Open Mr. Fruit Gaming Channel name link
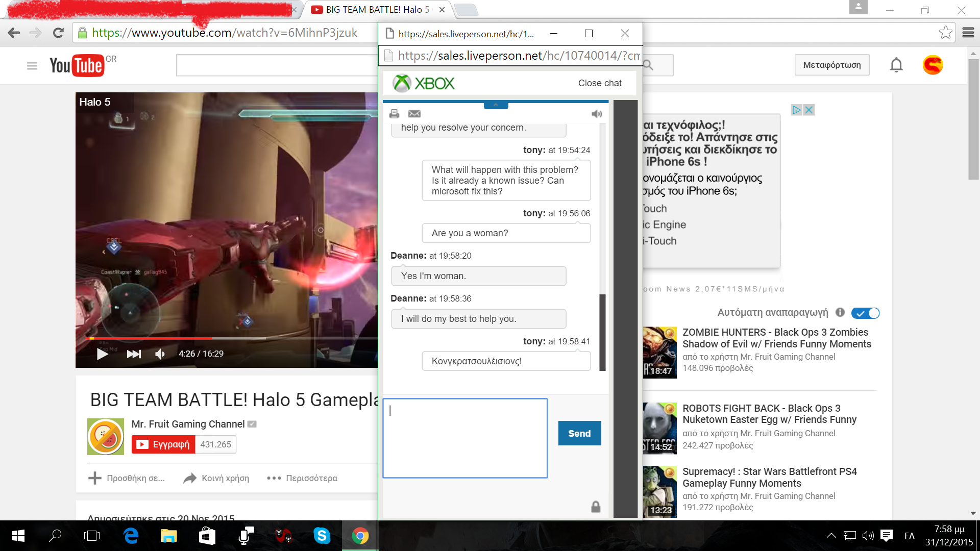This screenshot has height=551, width=980. [x=188, y=424]
